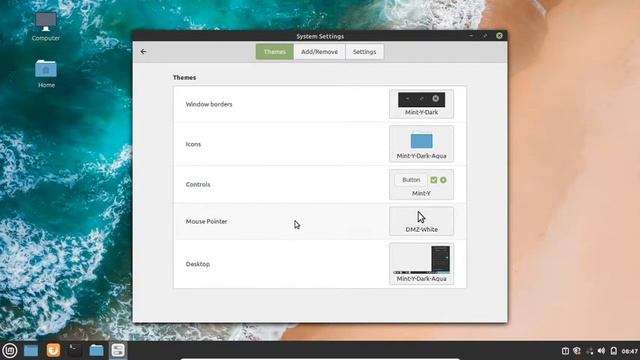Open the network tray icon
The width and height of the screenshot is (640, 360).
[589, 351]
